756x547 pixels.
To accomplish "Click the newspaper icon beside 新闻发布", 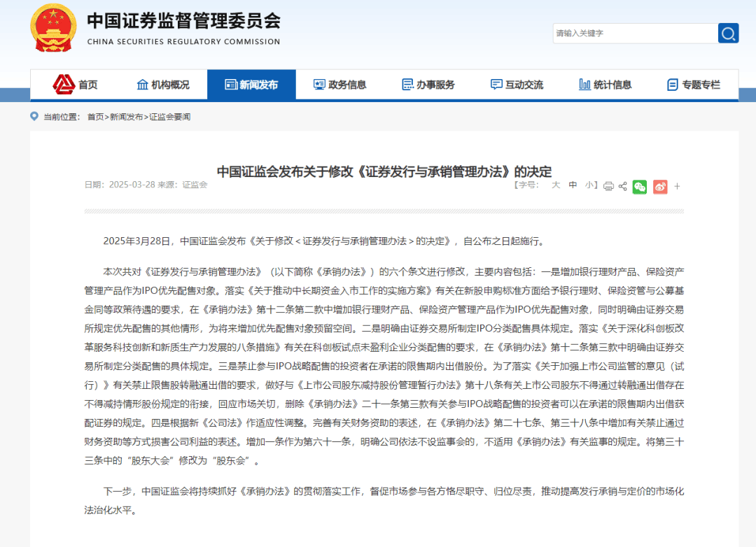I will (x=231, y=85).
